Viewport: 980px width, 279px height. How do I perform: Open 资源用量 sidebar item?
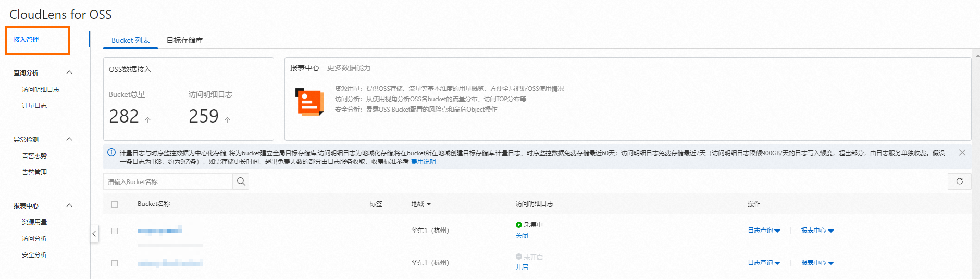[x=34, y=222]
